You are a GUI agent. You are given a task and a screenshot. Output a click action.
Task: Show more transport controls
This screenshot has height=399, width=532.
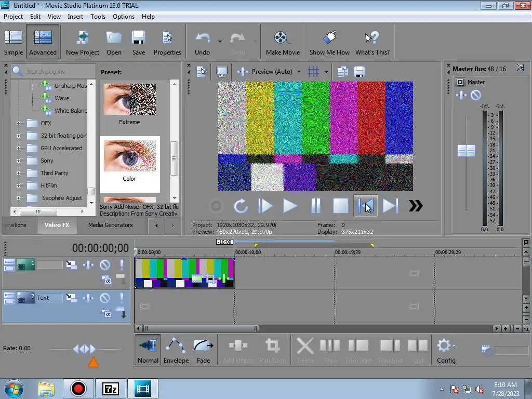click(416, 206)
